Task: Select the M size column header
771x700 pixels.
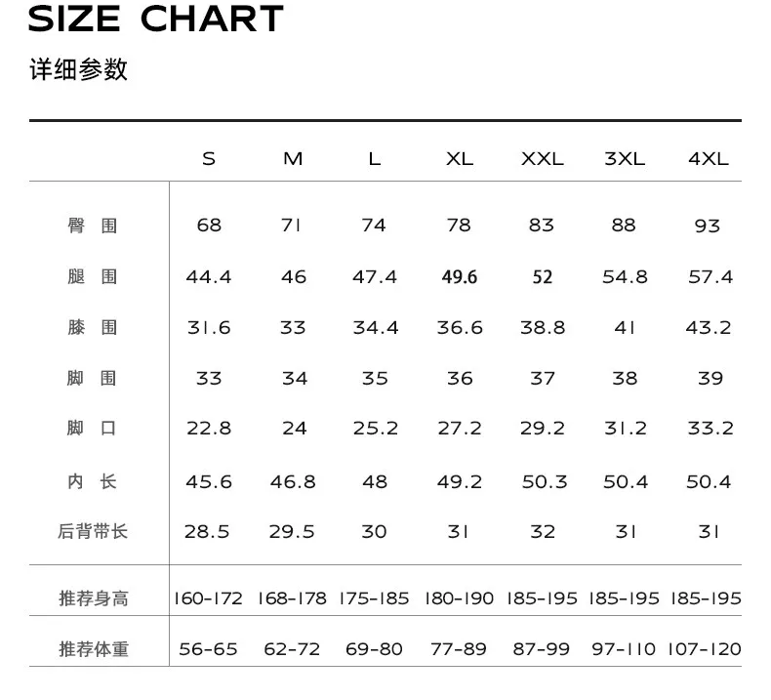Action: (x=293, y=158)
